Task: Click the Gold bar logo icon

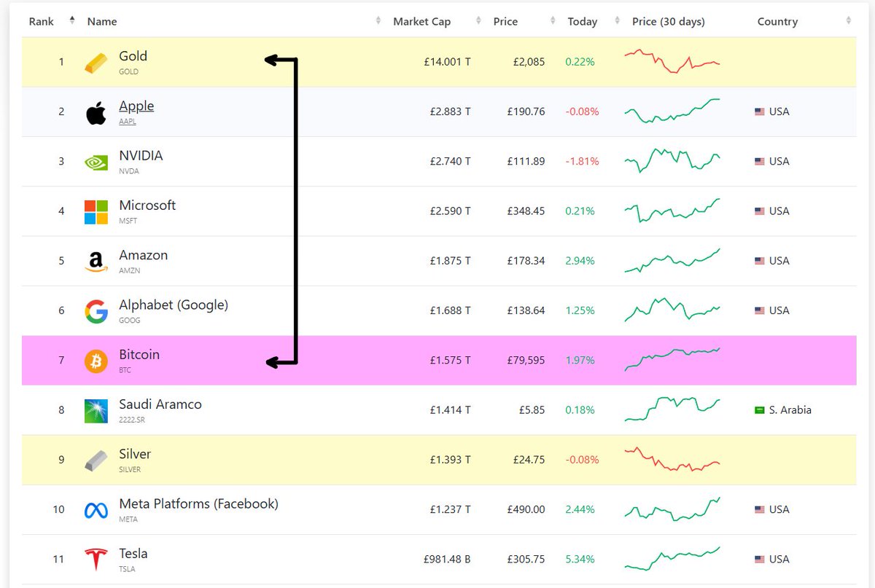Action: pos(96,62)
